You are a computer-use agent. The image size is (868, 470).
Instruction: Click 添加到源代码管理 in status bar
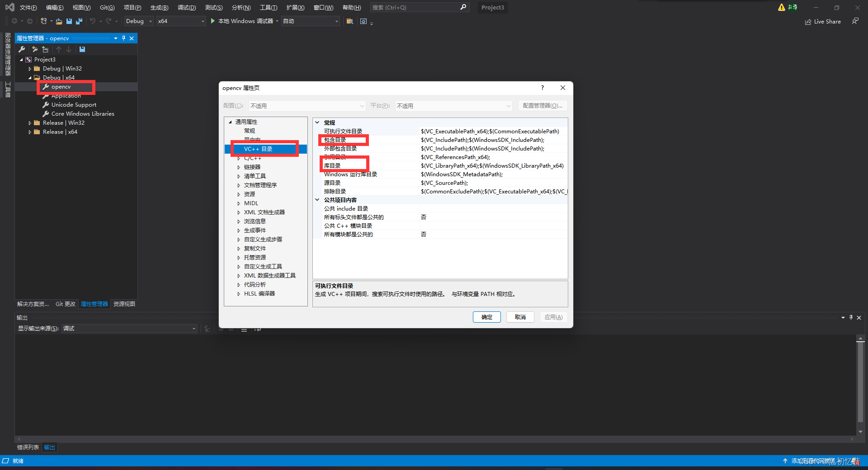813,461
